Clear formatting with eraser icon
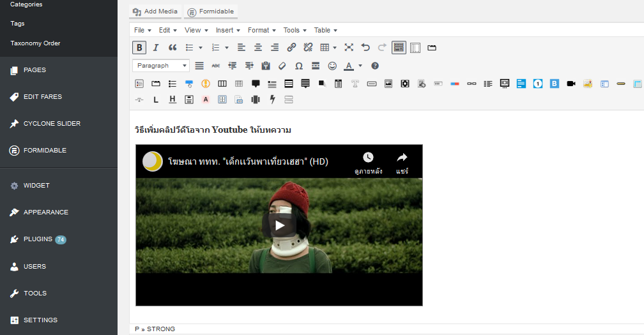The image size is (644, 335). [282, 66]
